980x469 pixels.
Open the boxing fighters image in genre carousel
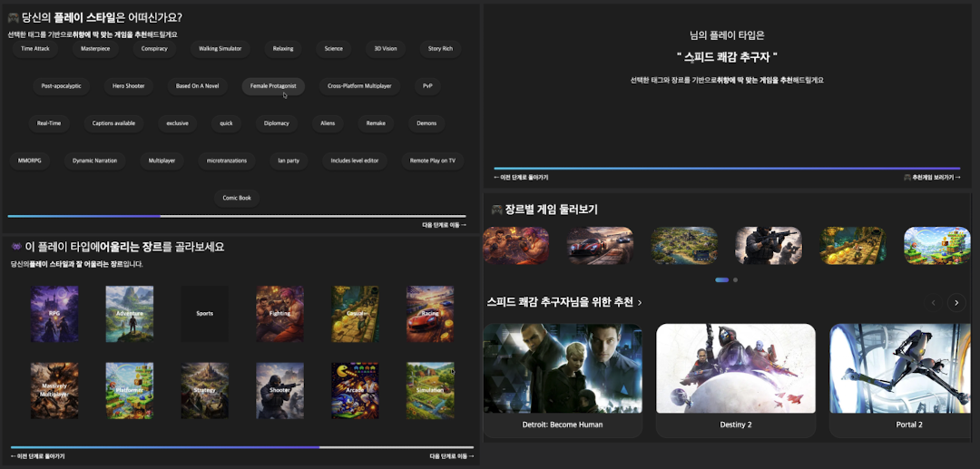515,246
